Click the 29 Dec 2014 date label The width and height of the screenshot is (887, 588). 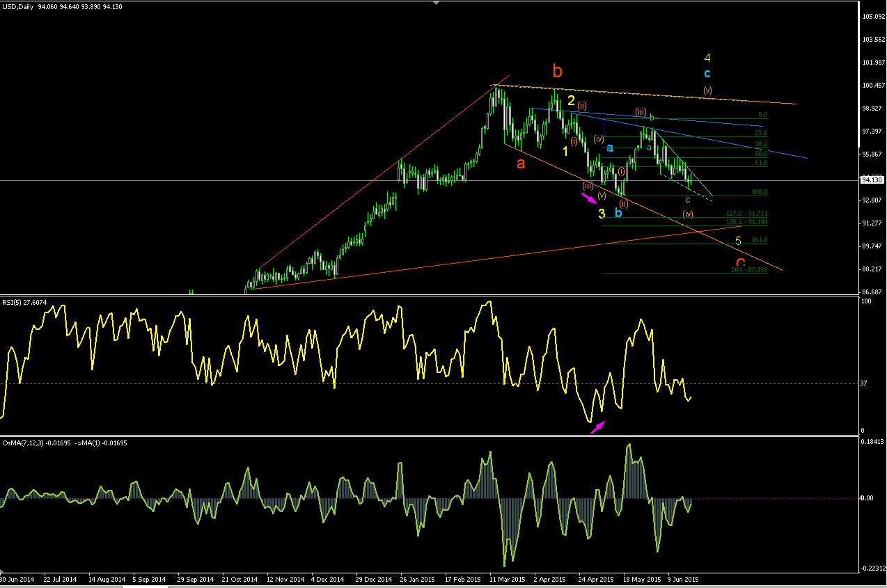pos(373,579)
